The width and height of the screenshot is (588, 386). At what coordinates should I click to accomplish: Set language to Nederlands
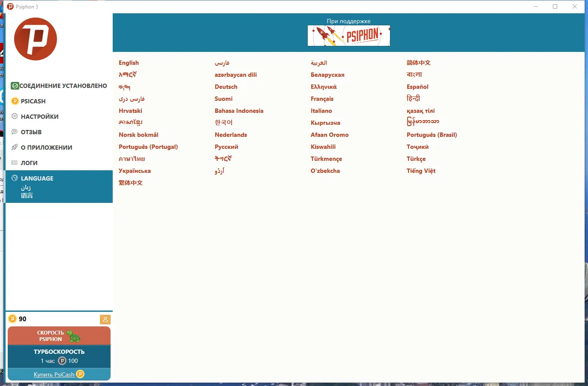(x=231, y=135)
